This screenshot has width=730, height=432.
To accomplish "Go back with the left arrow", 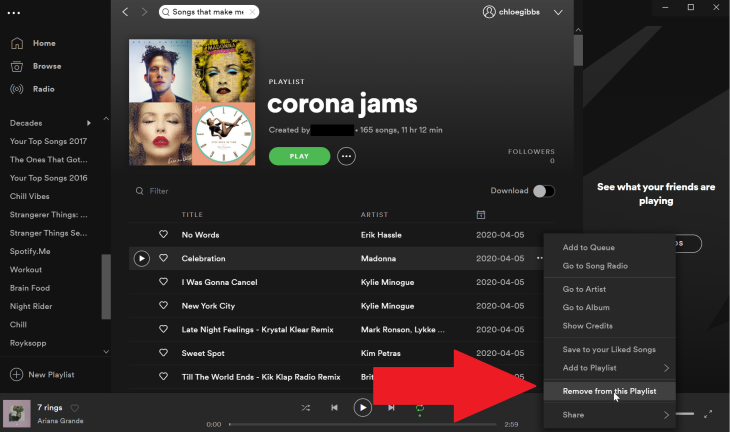I will point(125,12).
